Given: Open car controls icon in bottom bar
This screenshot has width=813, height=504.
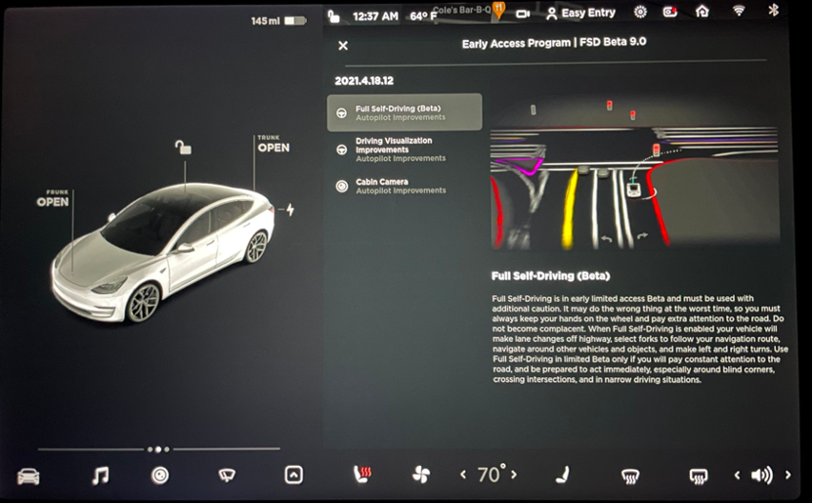Looking at the screenshot, I should 28,476.
